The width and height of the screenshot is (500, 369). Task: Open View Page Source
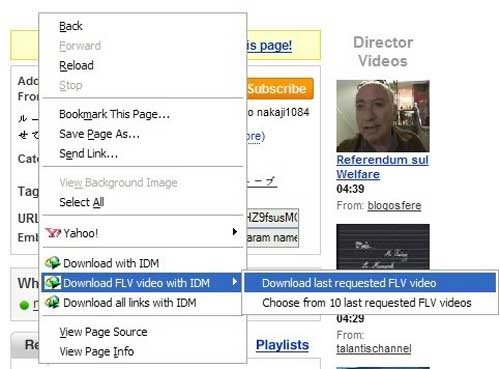tap(143, 332)
